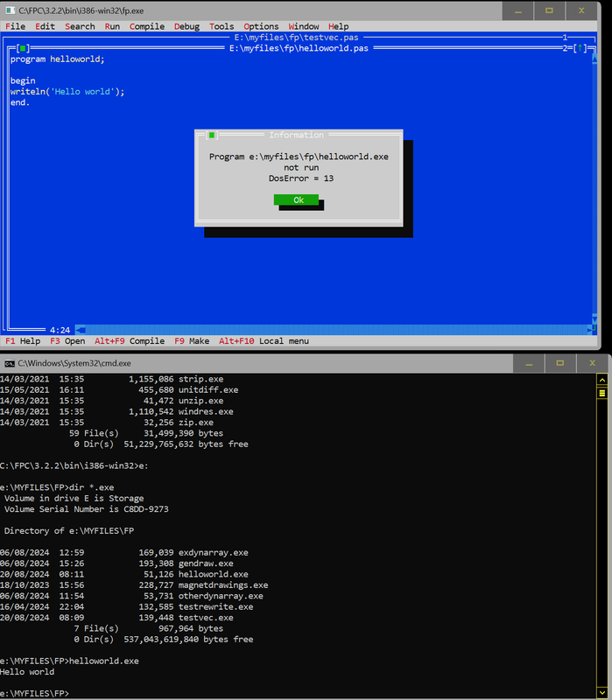
Task: Click the 'program helloworld;' code line
Action: [57, 59]
